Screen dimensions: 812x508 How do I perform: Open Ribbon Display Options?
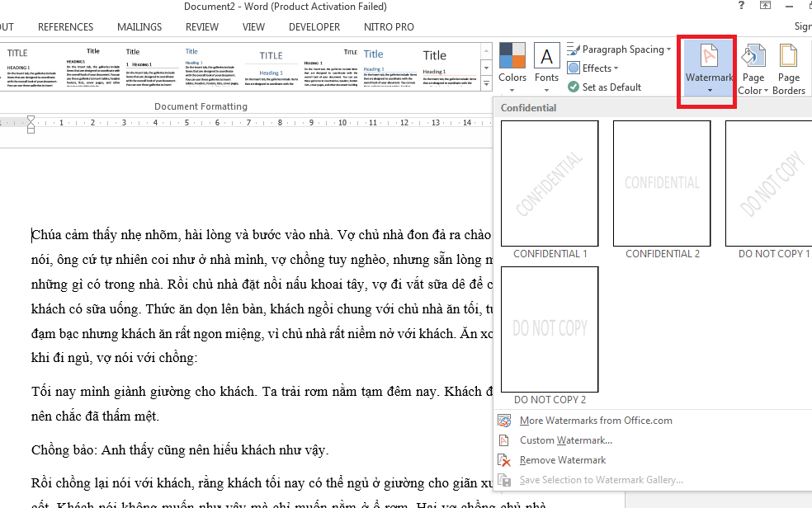766,6
